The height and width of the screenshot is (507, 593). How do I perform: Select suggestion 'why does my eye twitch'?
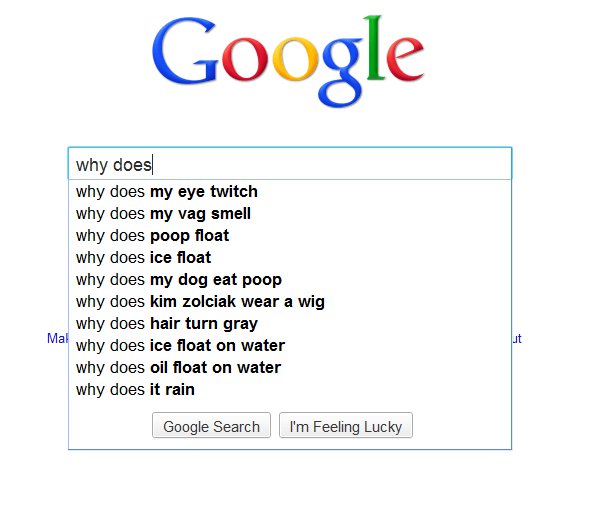tap(290, 191)
